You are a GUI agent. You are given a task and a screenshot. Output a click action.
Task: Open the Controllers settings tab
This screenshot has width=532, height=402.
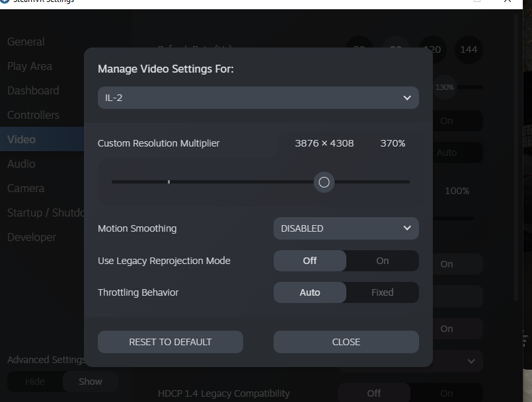pyautogui.click(x=33, y=115)
